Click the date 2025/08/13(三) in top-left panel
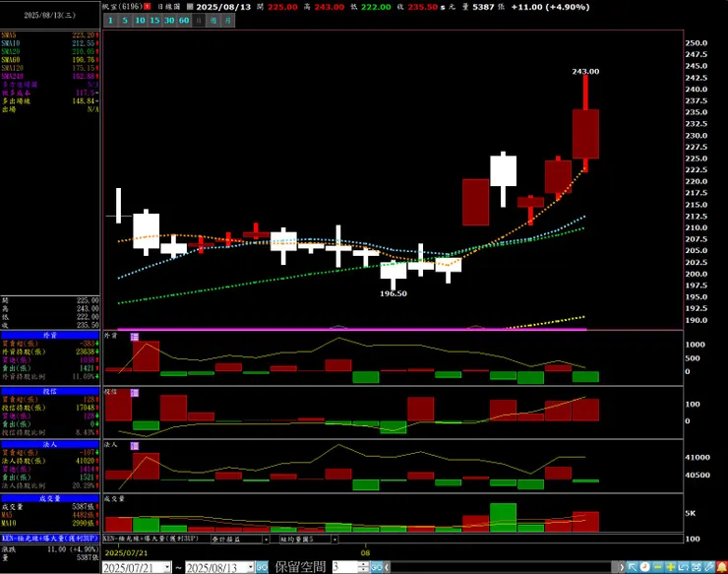Screen dimensions: 728x574 [49, 16]
